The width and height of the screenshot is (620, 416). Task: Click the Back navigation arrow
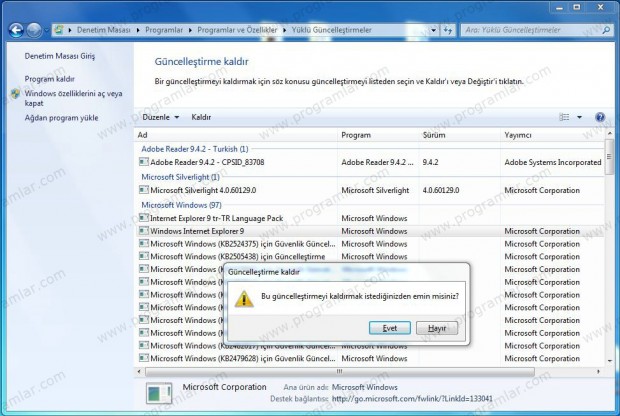(x=16, y=30)
